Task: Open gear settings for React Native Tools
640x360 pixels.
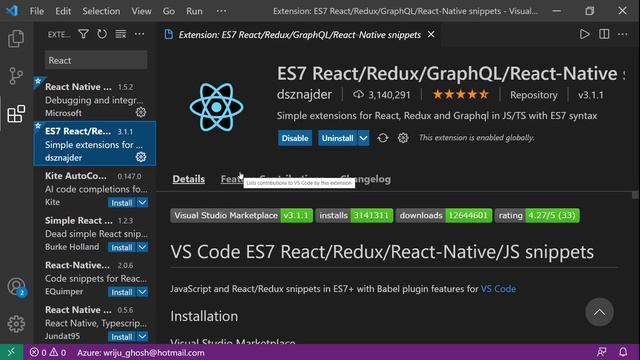Action: click(x=141, y=112)
